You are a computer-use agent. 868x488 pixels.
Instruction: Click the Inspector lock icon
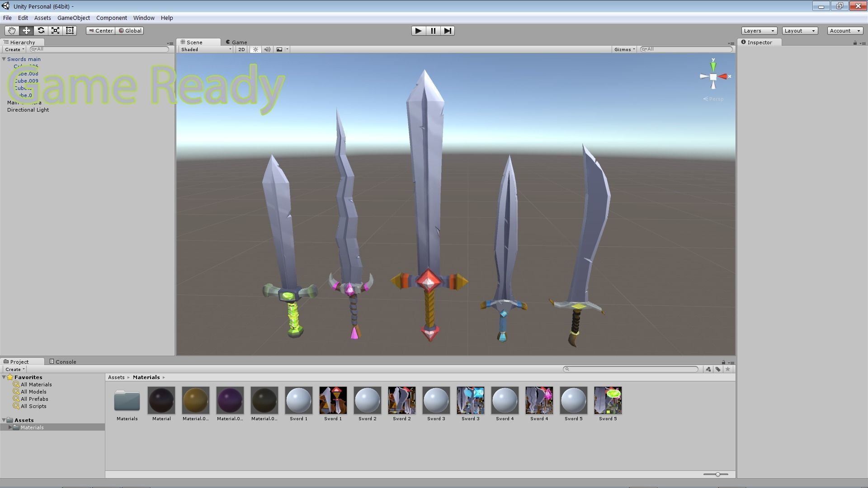pos(855,43)
